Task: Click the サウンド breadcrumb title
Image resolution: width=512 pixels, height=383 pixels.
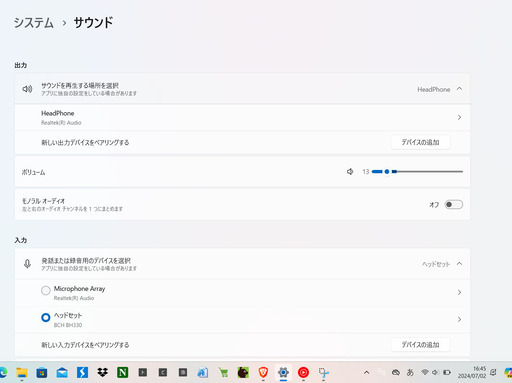Action: click(x=93, y=23)
